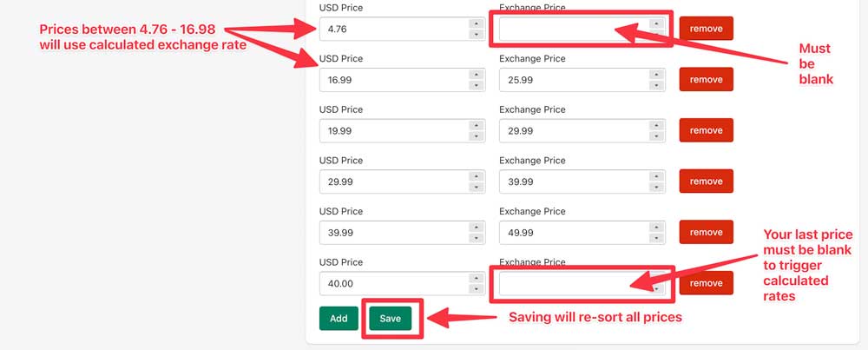Decrement the 16.99 USD Price stepper

pyautogui.click(x=477, y=85)
